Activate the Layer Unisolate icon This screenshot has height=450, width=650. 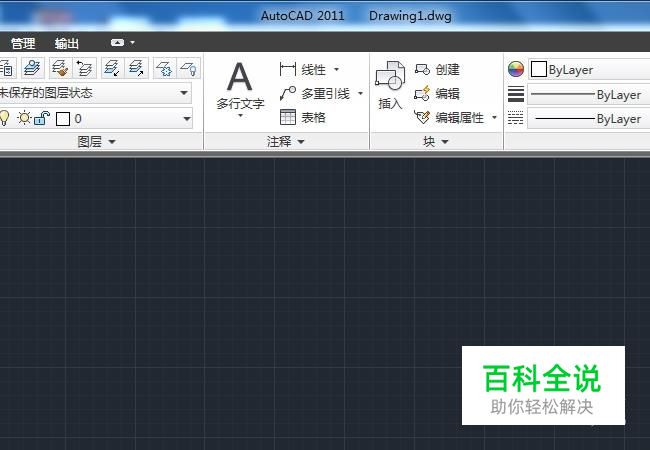(136, 68)
